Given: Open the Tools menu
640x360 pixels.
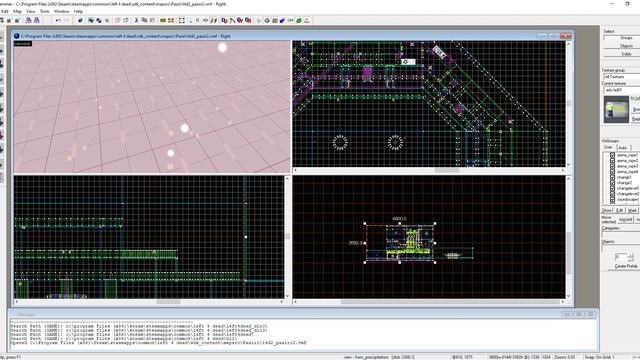Looking at the screenshot, I should coord(44,11).
